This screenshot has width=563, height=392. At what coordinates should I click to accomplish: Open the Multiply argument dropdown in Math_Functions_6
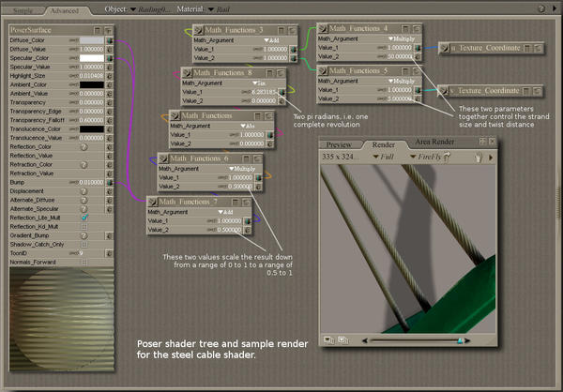click(242, 169)
